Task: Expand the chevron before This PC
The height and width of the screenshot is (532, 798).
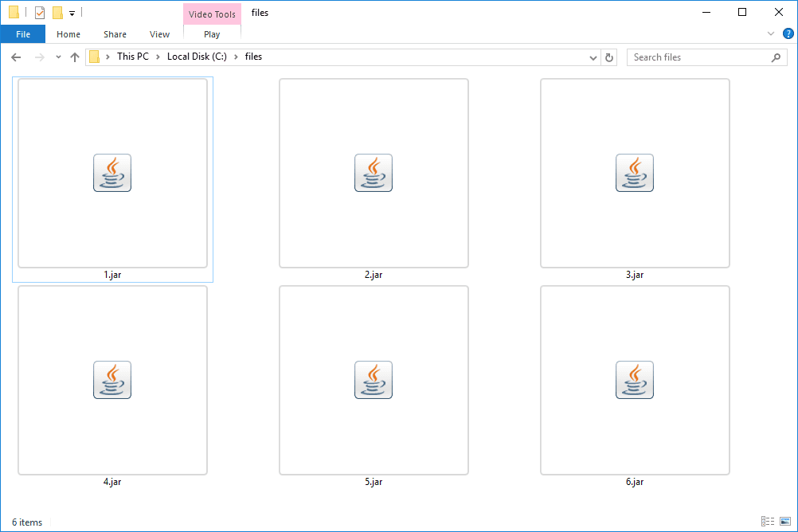Action: pyautogui.click(x=108, y=57)
